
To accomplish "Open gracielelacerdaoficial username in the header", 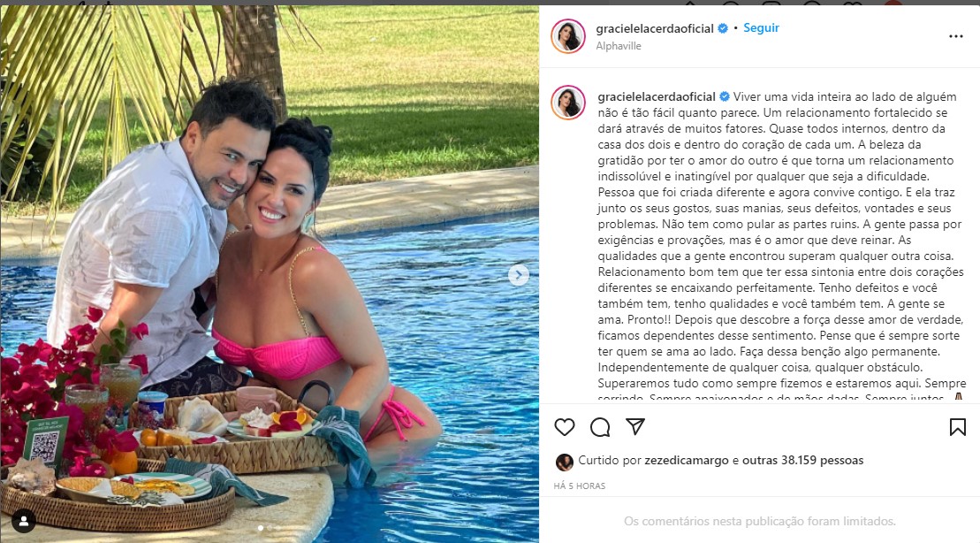I will [655, 29].
